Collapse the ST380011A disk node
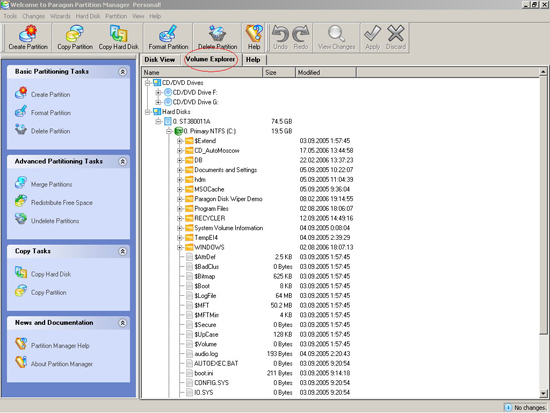 click(x=158, y=121)
